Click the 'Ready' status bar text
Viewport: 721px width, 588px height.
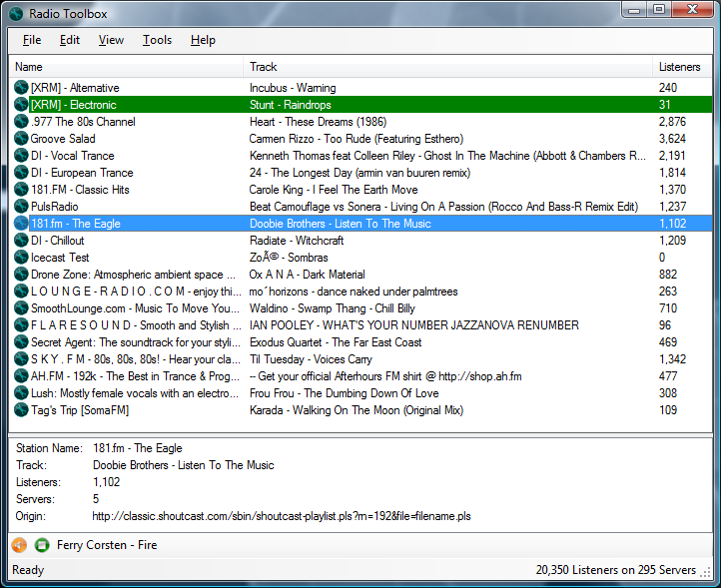coord(28,570)
